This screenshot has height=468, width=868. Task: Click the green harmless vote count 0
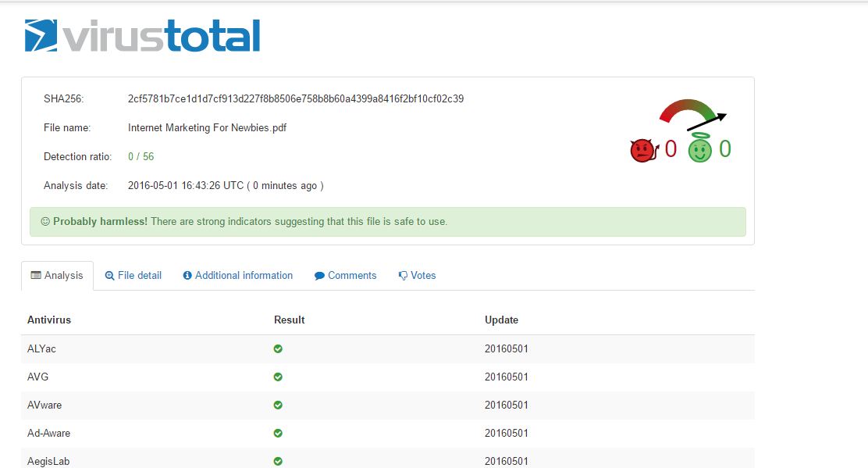click(x=724, y=149)
